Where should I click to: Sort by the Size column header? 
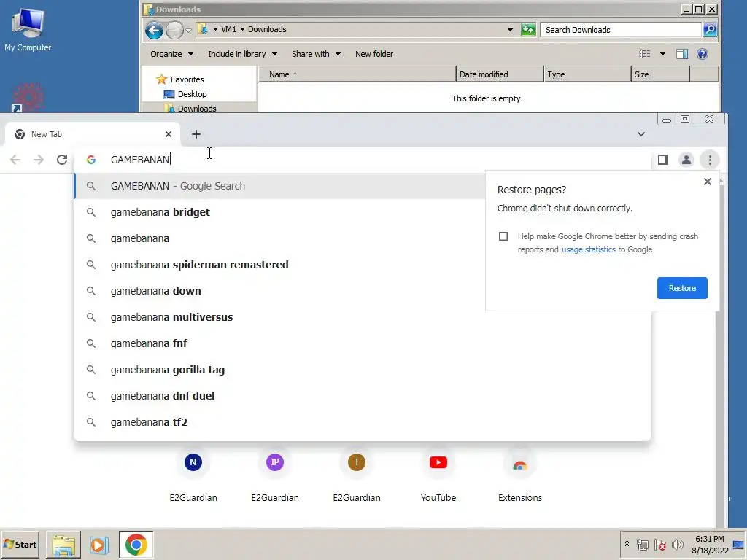tap(660, 74)
